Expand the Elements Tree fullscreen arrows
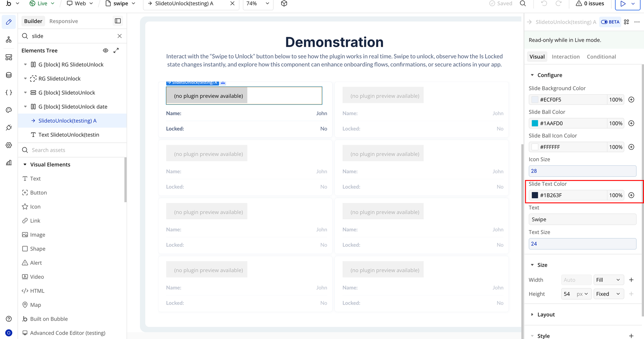The image size is (644, 339). [116, 50]
